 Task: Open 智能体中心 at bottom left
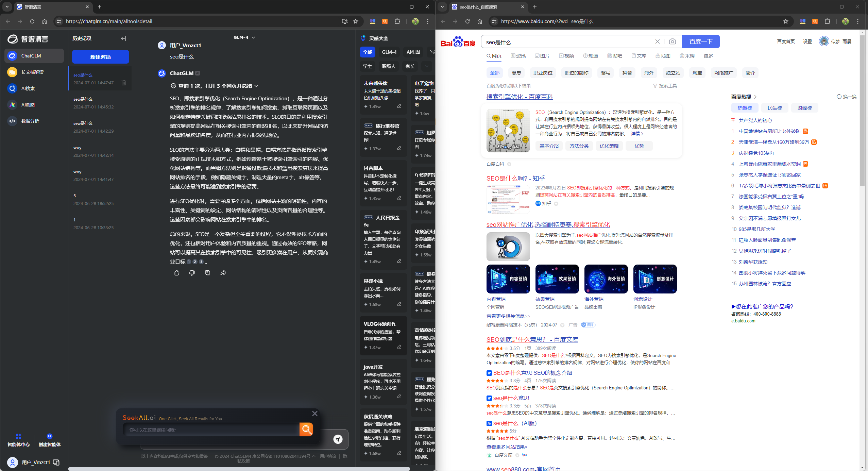point(18,440)
